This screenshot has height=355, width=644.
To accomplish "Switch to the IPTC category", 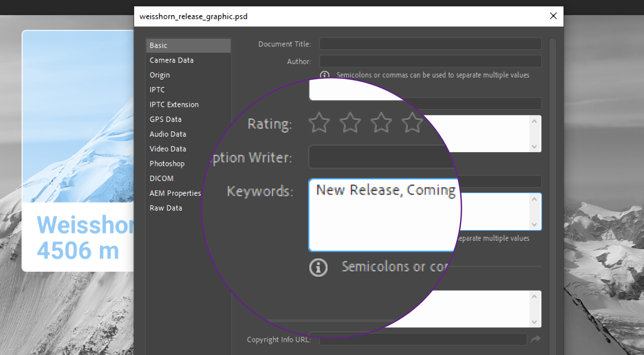I will pos(157,90).
